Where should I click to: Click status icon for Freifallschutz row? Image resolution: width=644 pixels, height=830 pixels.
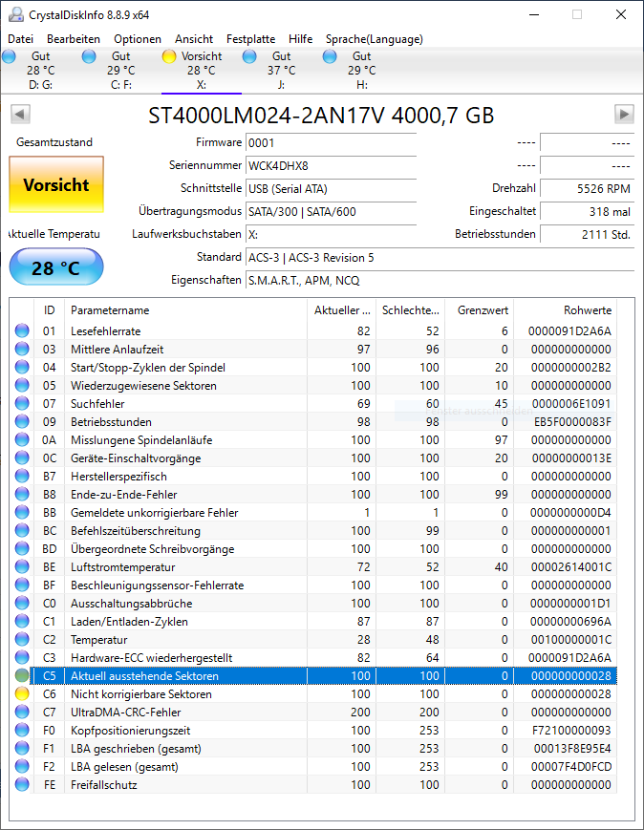pyautogui.click(x=22, y=784)
